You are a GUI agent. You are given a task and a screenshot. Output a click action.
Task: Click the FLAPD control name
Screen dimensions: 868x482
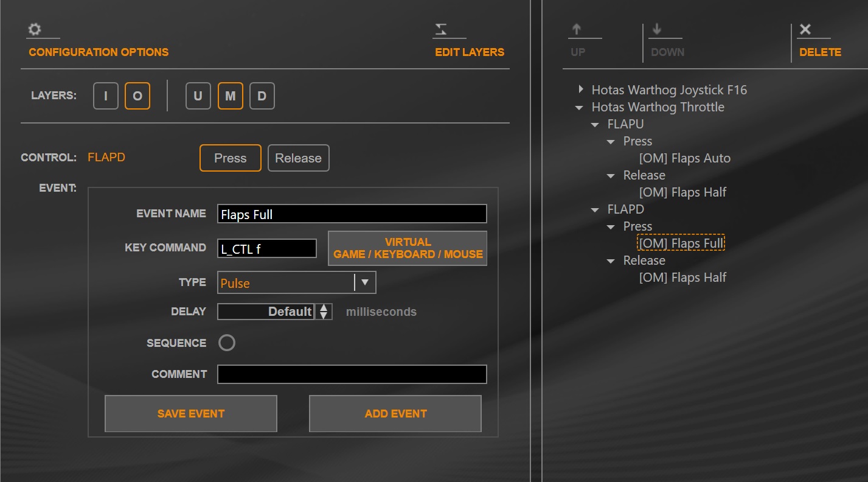[106, 158]
